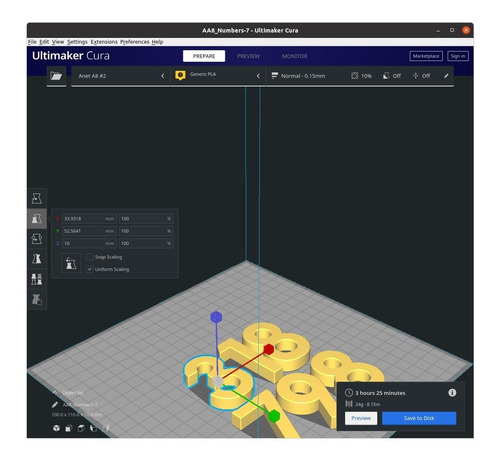Open file using the folder icon
500x462 pixels.
[x=56, y=76]
